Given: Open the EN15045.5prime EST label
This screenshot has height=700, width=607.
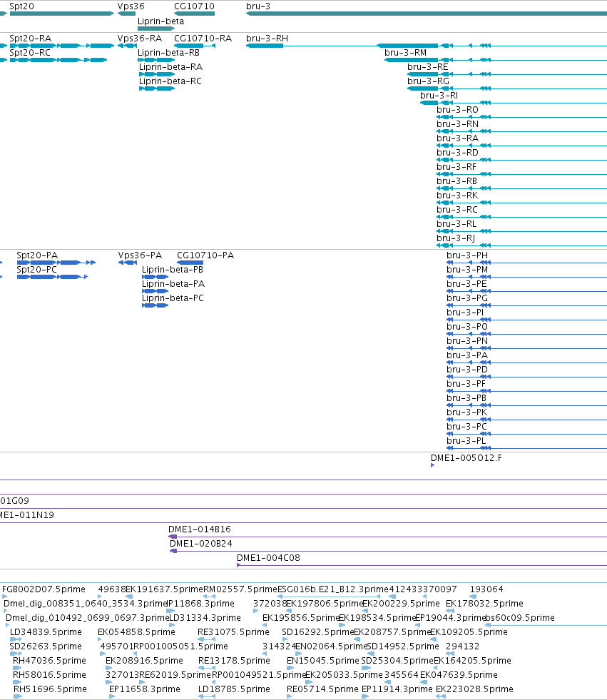Looking at the screenshot, I should click(323, 661).
